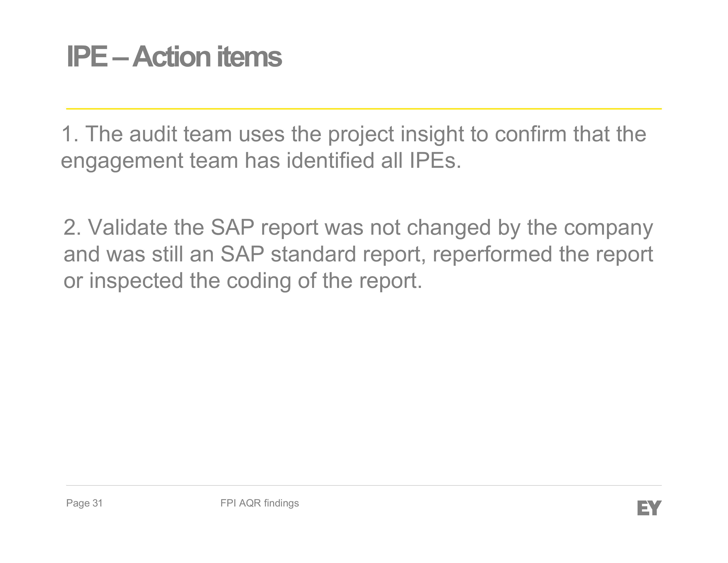The image size is (728, 563).
Task: Click the 'Page 31' footer label
Action: [84, 503]
